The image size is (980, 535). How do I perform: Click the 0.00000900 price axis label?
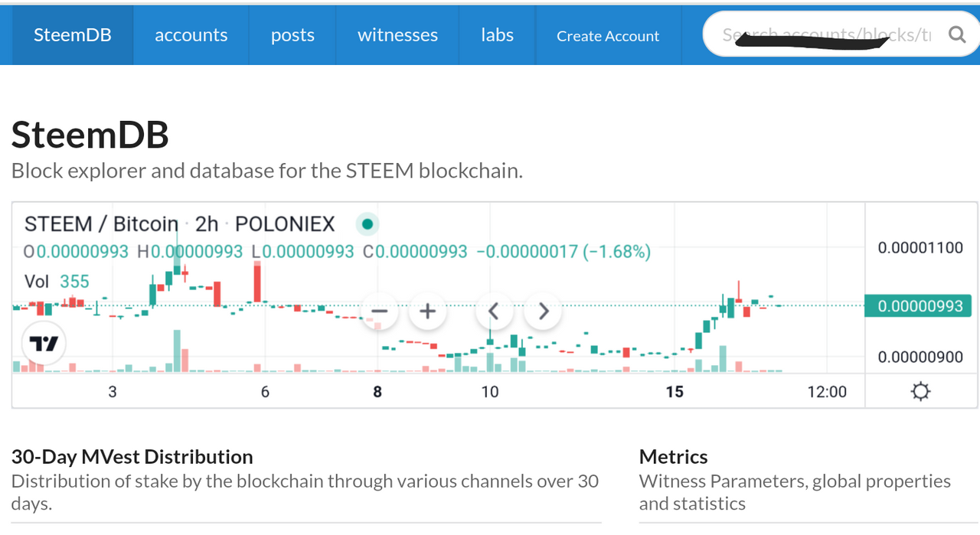point(920,357)
